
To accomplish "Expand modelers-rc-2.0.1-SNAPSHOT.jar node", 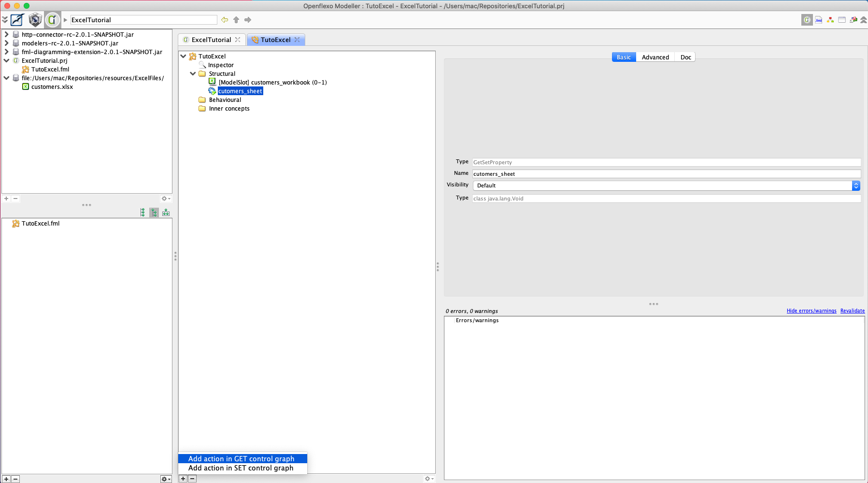I will point(6,43).
